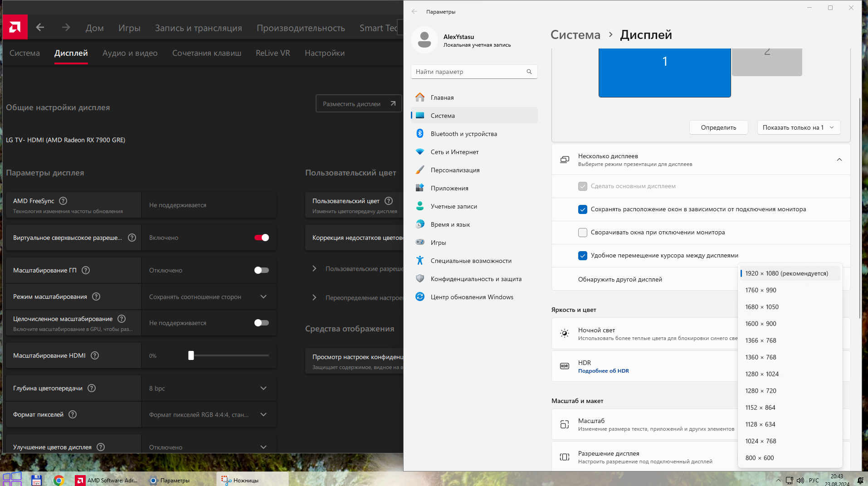868x486 pixels.
Task: Click the volume icon in system tray
Action: 800,480
